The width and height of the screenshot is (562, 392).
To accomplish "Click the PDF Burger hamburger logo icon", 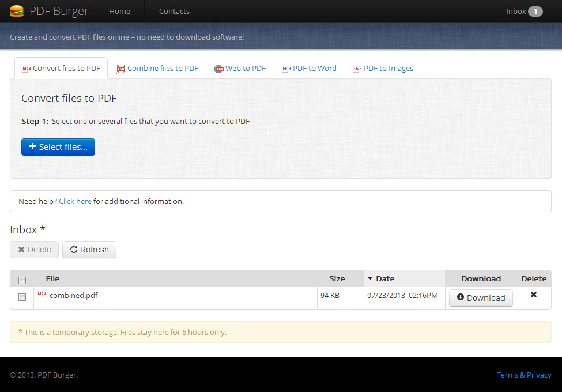I will click(17, 11).
